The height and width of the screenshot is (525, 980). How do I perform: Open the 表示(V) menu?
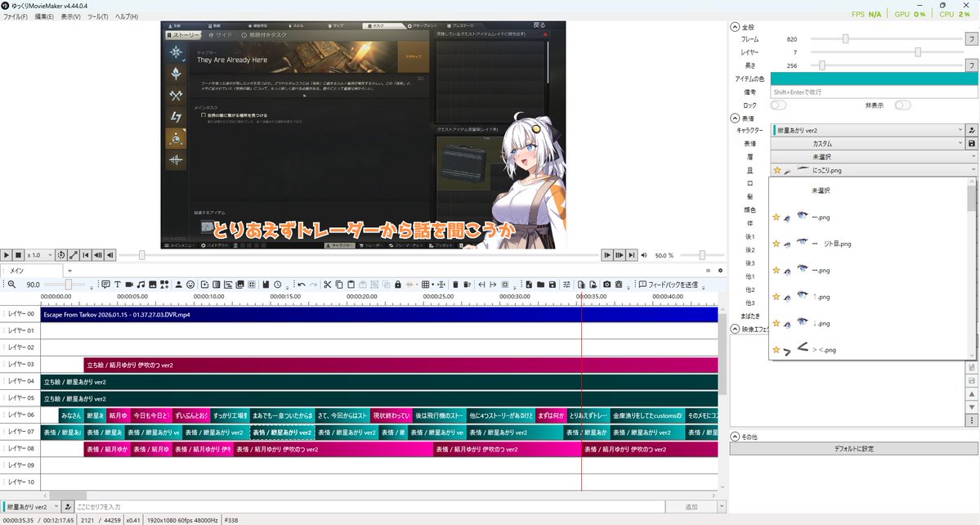tap(70, 16)
